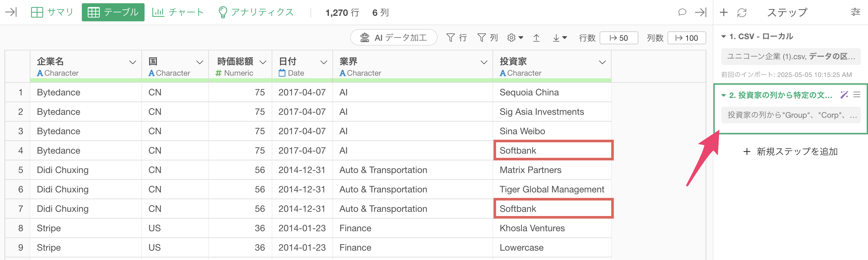Open the アナリティクス tab
The height and width of the screenshot is (260, 868).
(256, 13)
